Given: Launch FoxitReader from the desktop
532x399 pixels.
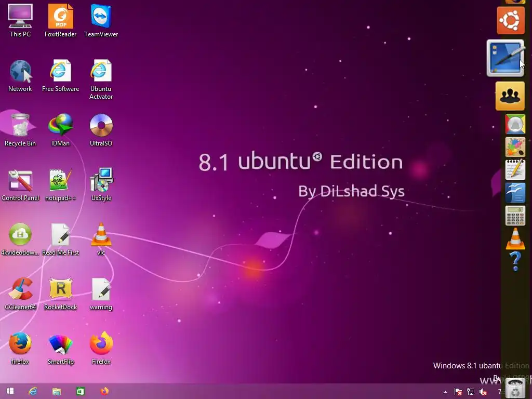Looking at the screenshot, I should 60,20.
